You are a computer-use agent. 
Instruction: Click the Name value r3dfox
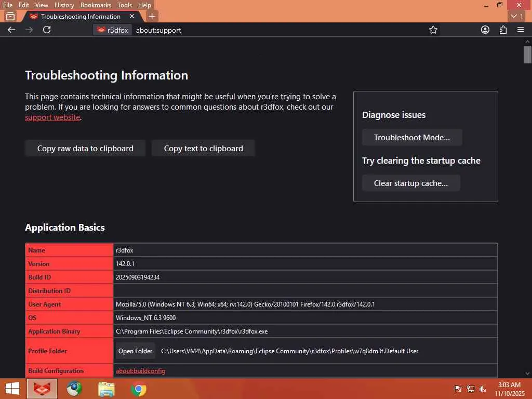(125, 250)
